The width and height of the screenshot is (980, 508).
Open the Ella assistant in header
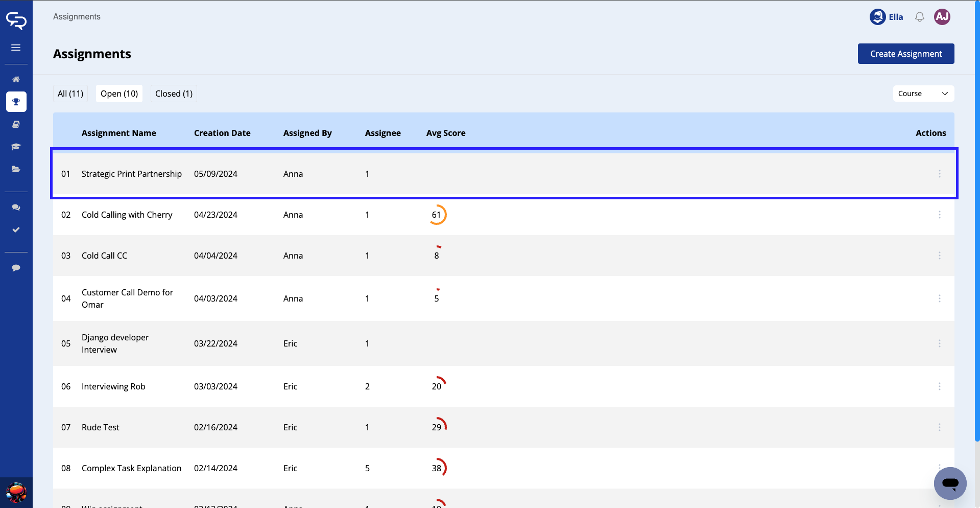pos(886,17)
